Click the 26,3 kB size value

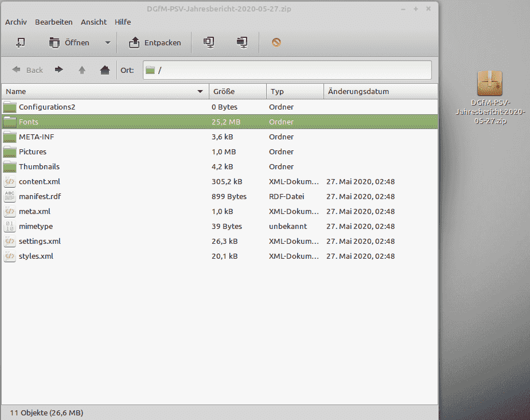pyautogui.click(x=225, y=241)
